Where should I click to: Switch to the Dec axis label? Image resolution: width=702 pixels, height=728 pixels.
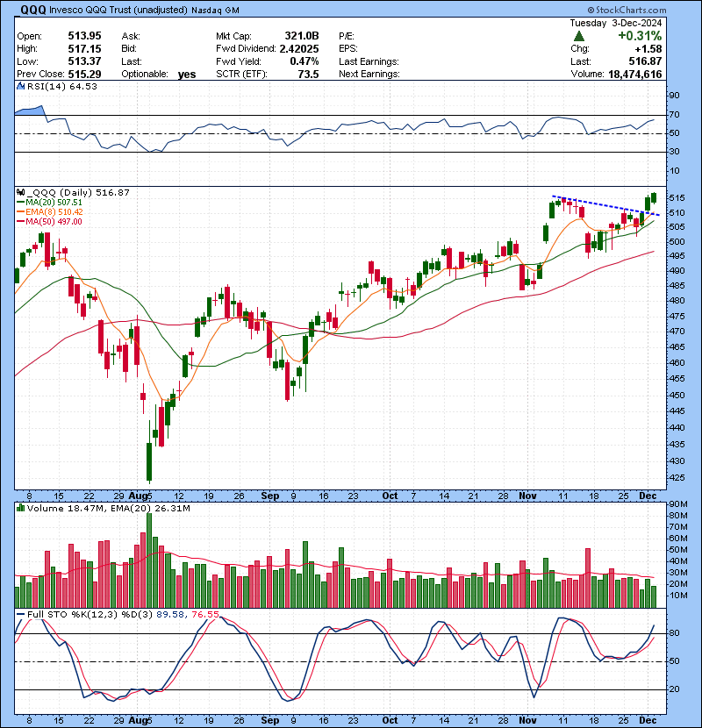click(650, 496)
